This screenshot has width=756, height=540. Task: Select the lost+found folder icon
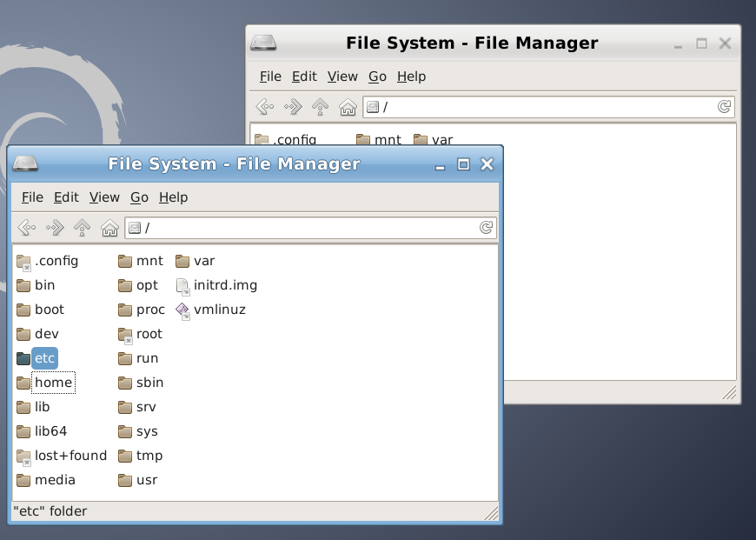pyautogui.click(x=23, y=457)
